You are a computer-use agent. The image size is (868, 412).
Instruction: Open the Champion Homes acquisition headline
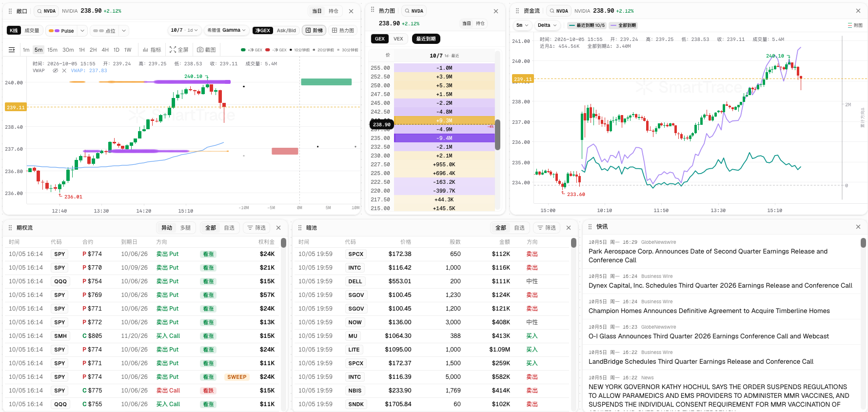point(709,311)
